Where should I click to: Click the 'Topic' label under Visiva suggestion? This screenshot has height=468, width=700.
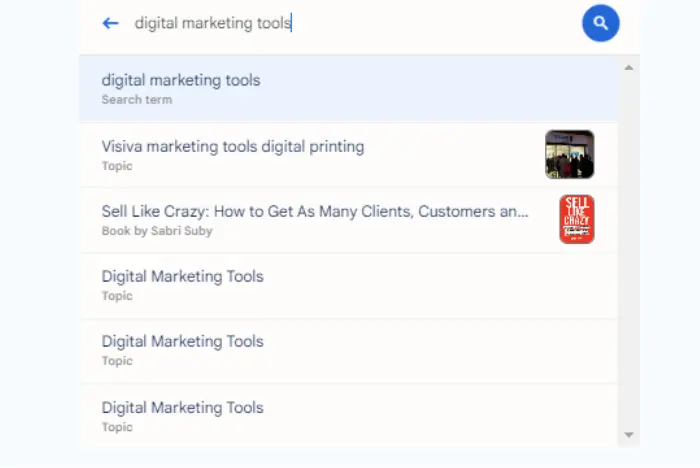(x=116, y=166)
